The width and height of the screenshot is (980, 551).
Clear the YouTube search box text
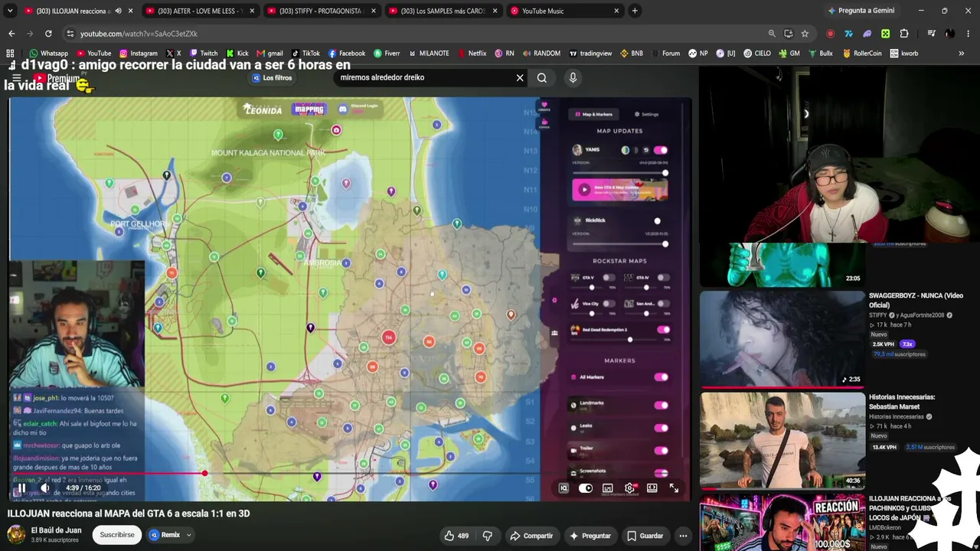point(520,77)
